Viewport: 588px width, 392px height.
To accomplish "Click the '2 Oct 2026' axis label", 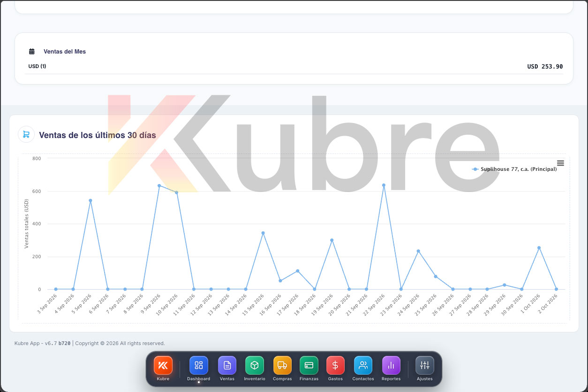I will 548,304.
